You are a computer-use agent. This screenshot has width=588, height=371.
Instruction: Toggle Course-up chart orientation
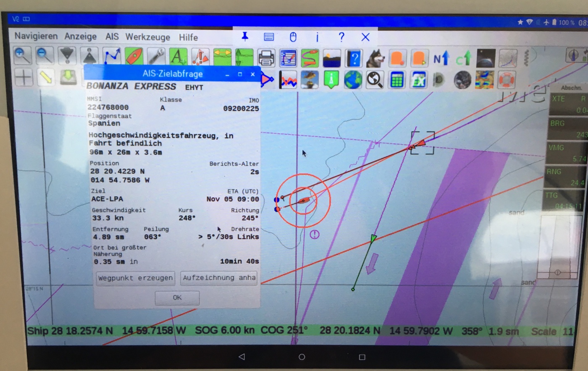click(463, 58)
